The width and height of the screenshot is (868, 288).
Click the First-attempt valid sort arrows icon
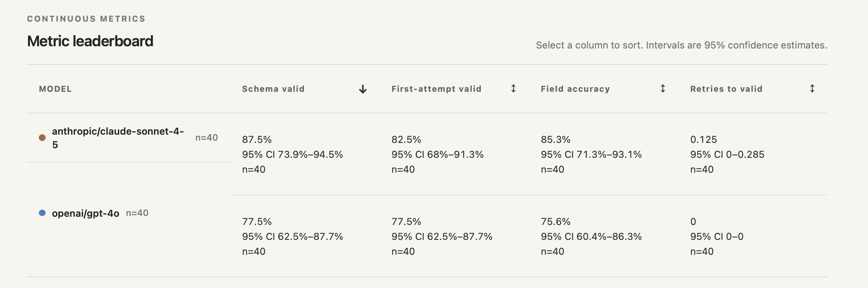tap(514, 89)
